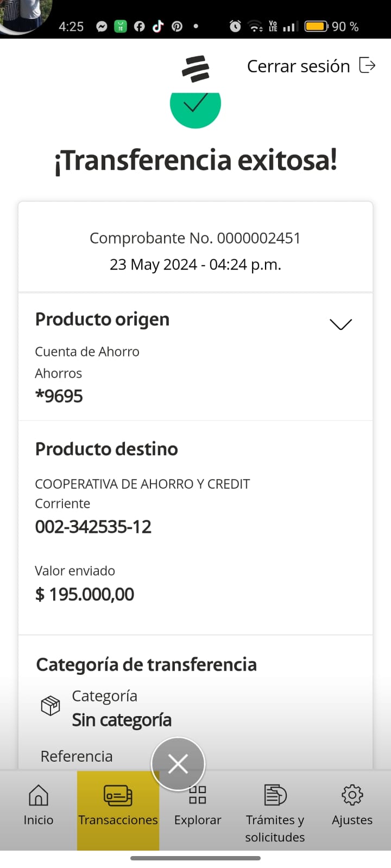Tap the Comprobante No. 0000002451 text
The height and width of the screenshot is (868, 391).
(x=195, y=238)
